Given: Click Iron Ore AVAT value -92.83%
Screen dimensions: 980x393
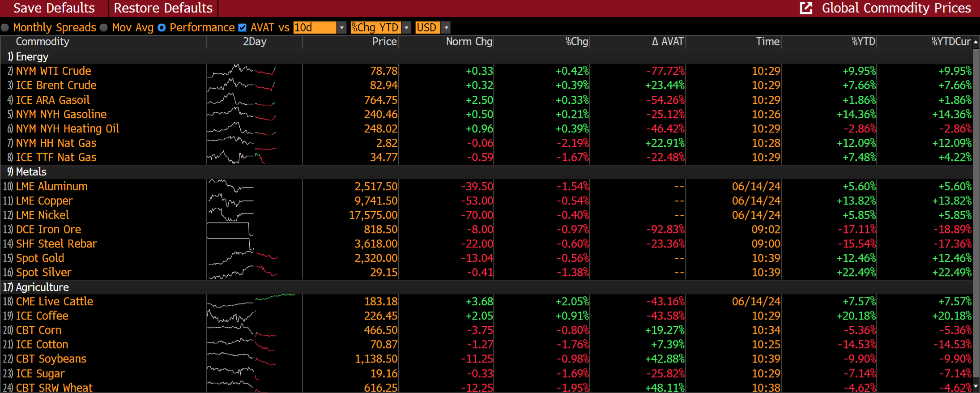Looking at the screenshot, I should point(665,229).
